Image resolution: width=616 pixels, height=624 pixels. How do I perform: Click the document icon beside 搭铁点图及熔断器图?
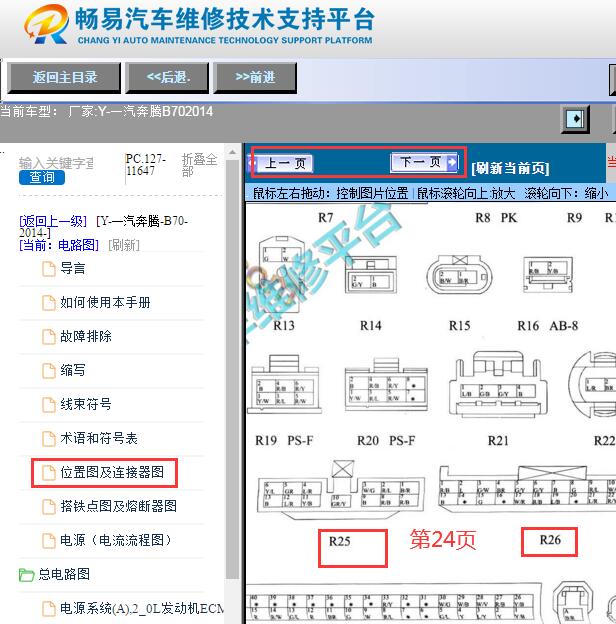click(49, 506)
